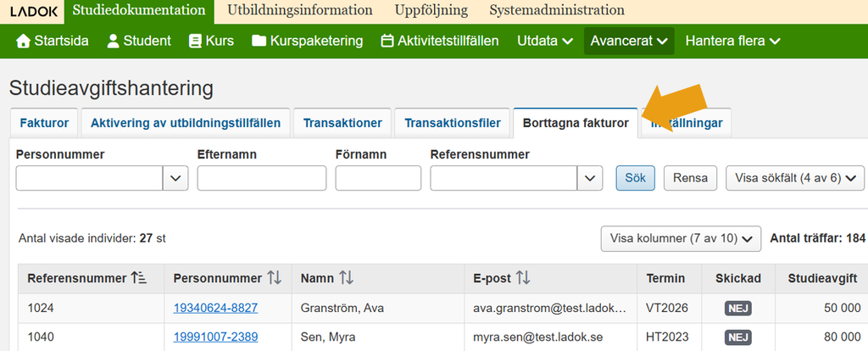Open Visa kolumner (7 av 10) dropdown
Image resolution: width=868 pixels, height=351 pixels.
pos(681,238)
